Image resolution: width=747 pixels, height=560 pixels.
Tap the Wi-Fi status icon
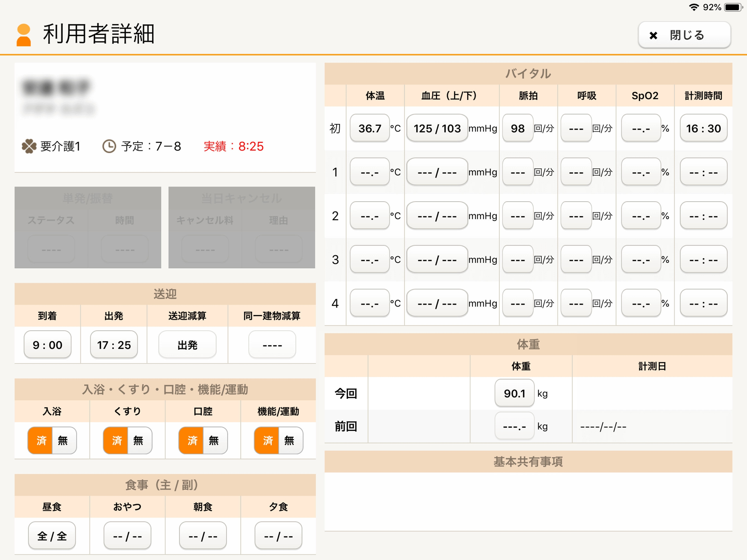(x=693, y=7)
